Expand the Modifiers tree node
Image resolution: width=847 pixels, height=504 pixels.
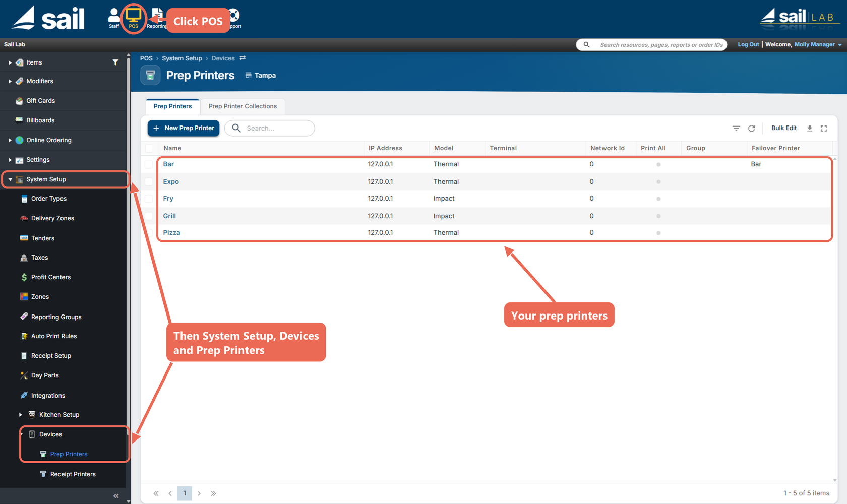tap(10, 81)
